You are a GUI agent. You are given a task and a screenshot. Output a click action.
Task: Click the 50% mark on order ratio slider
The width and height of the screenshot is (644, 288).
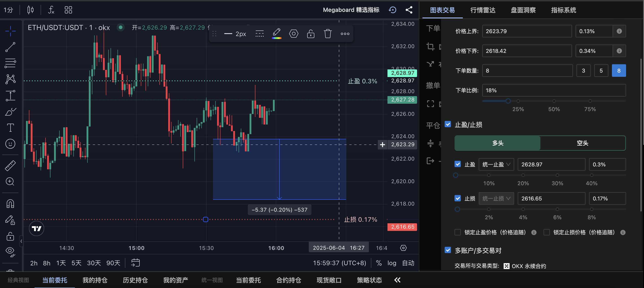pos(554,101)
